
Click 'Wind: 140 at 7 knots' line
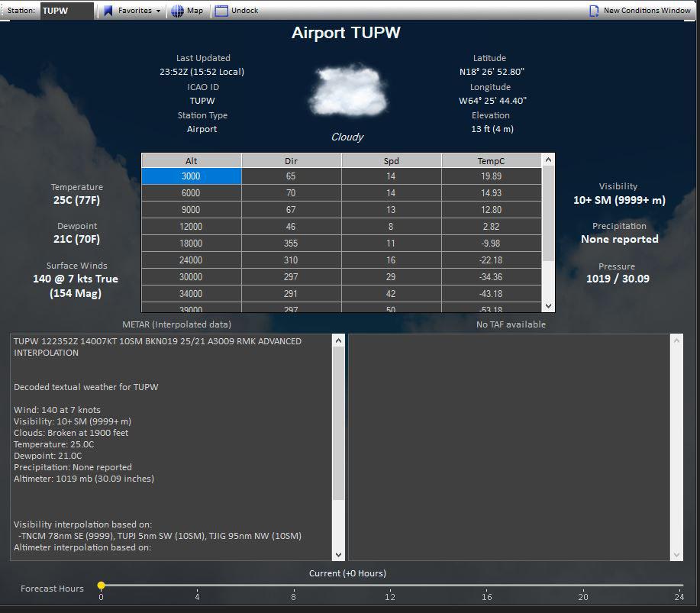57,410
